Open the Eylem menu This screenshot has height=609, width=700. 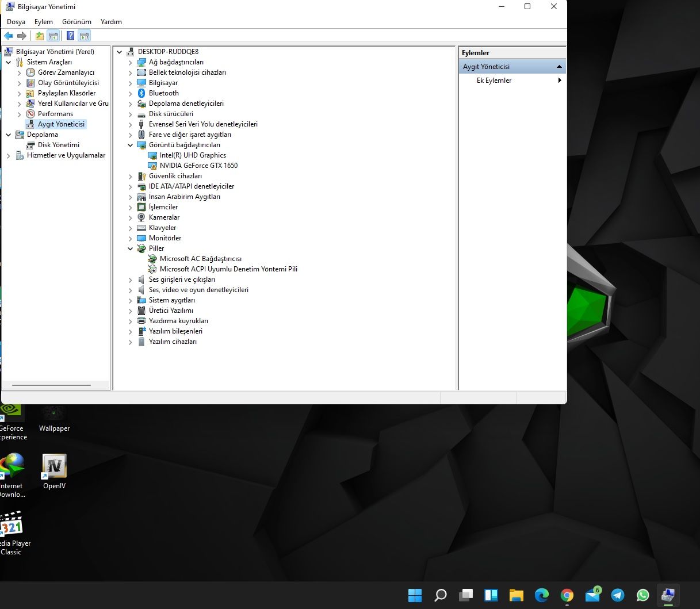pyautogui.click(x=44, y=22)
